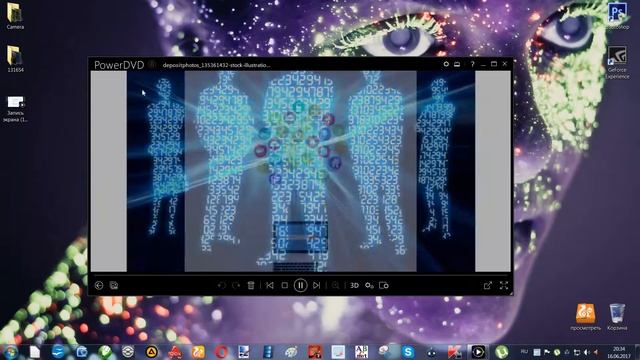The height and width of the screenshot is (360, 640).
Task: Click the back arrow in PowerDVD
Action: 99,285
